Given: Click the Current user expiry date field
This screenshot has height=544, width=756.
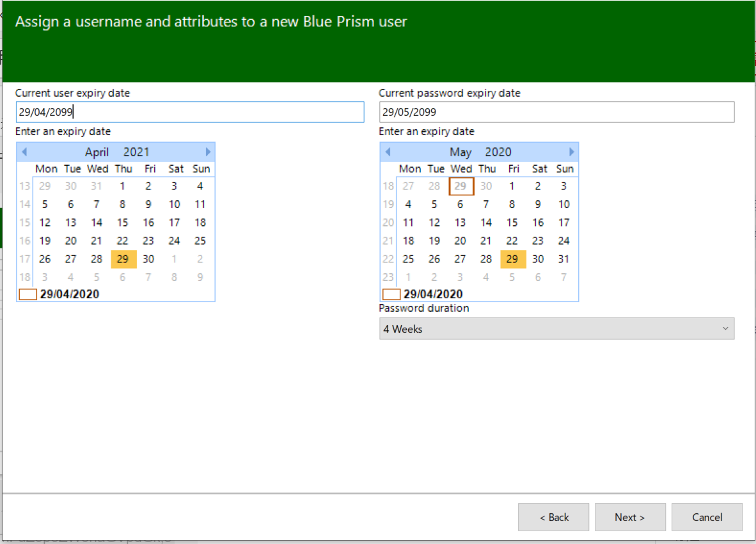Looking at the screenshot, I should click(x=190, y=112).
